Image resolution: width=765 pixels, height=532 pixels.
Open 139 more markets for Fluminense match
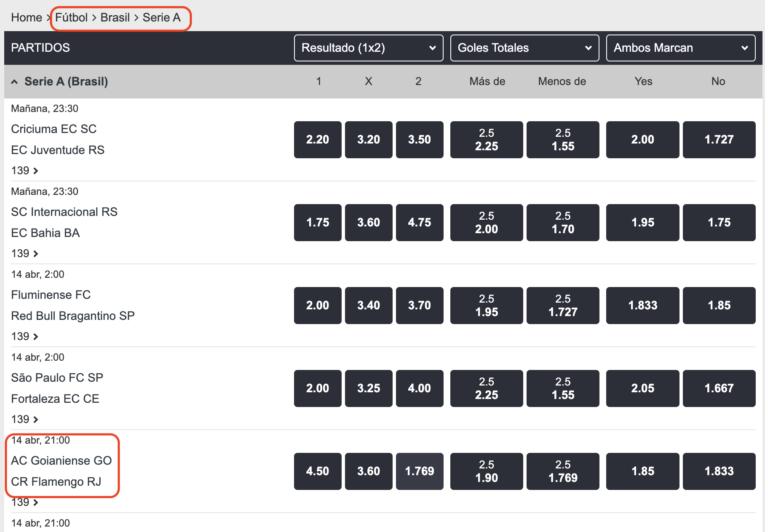pyautogui.click(x=25, y=337)
